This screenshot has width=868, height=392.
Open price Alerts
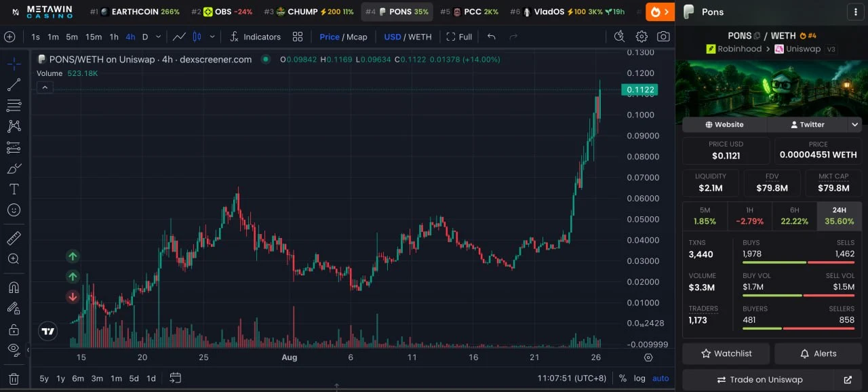(x=818, y=353)
